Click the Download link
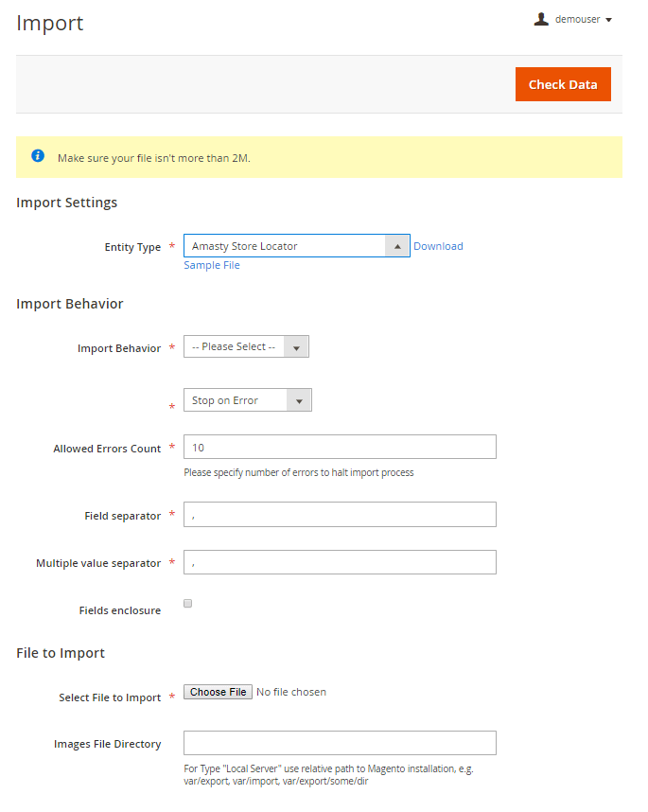Screen dimensions: 648x812 pos(438,246)
